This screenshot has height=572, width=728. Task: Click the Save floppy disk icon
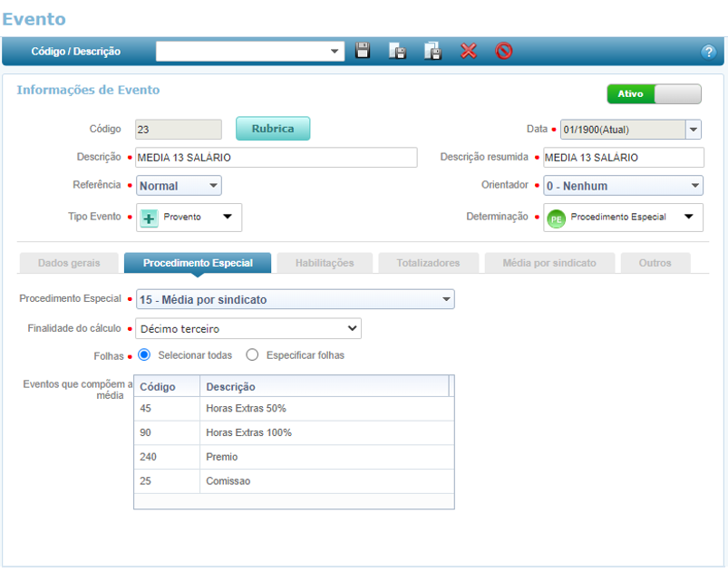(363, 52)
